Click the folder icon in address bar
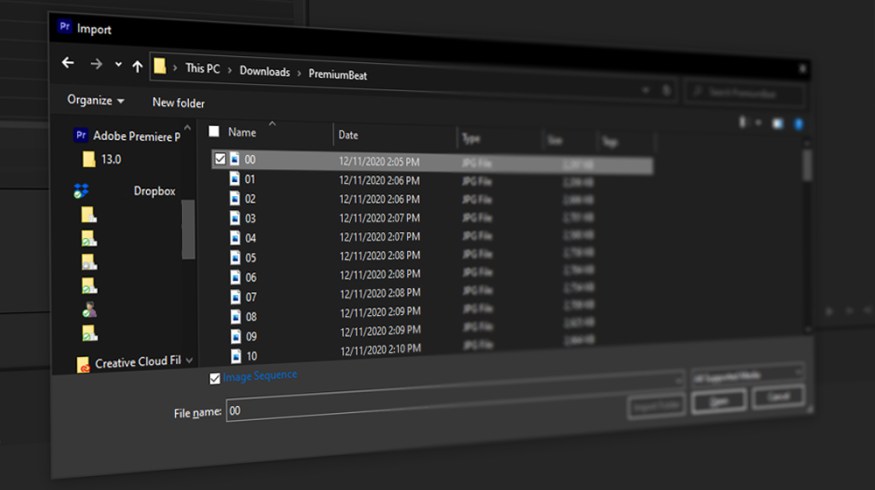Screen dimensions: 875x490 pos(160,66)
